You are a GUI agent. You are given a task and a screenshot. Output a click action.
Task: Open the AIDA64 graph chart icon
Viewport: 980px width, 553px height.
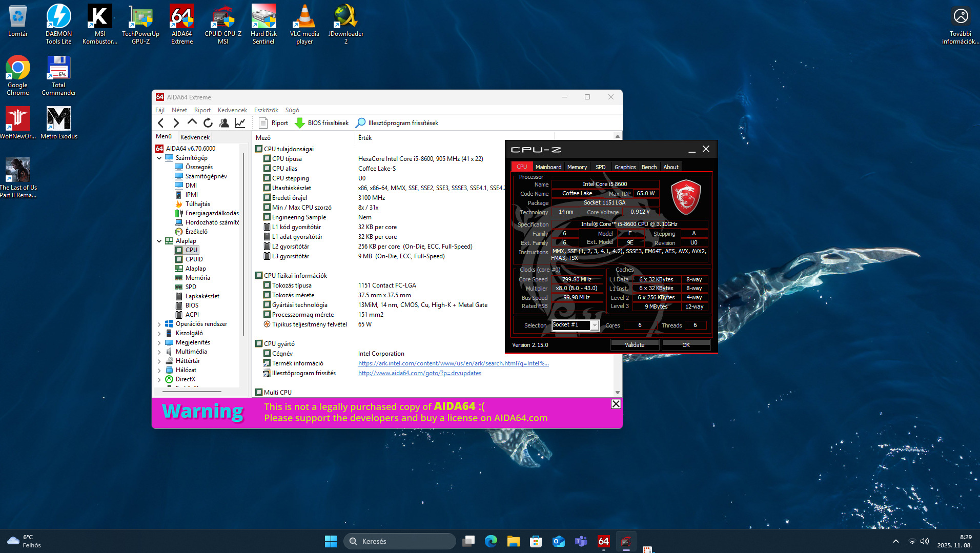tap(240, 123)
